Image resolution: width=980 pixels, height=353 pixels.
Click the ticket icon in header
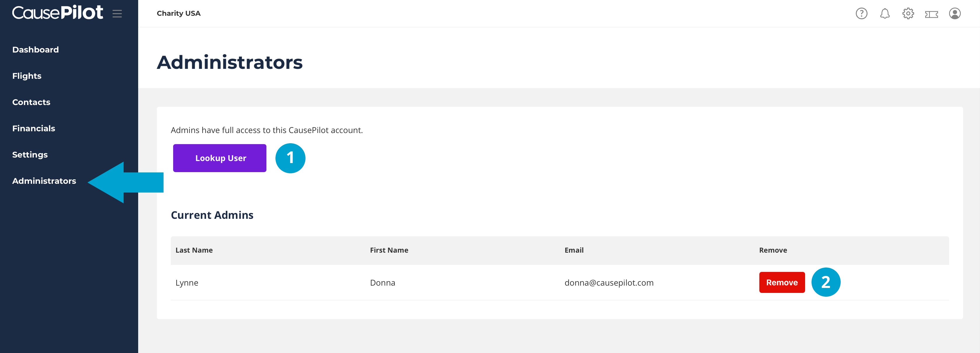tap(931, 14)
